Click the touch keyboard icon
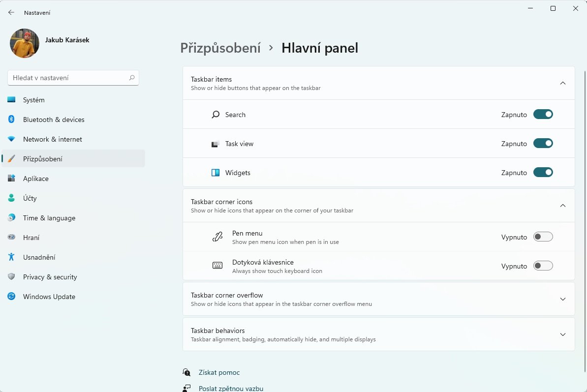Screen dimensions: 587x392 (x=217, y=266)
